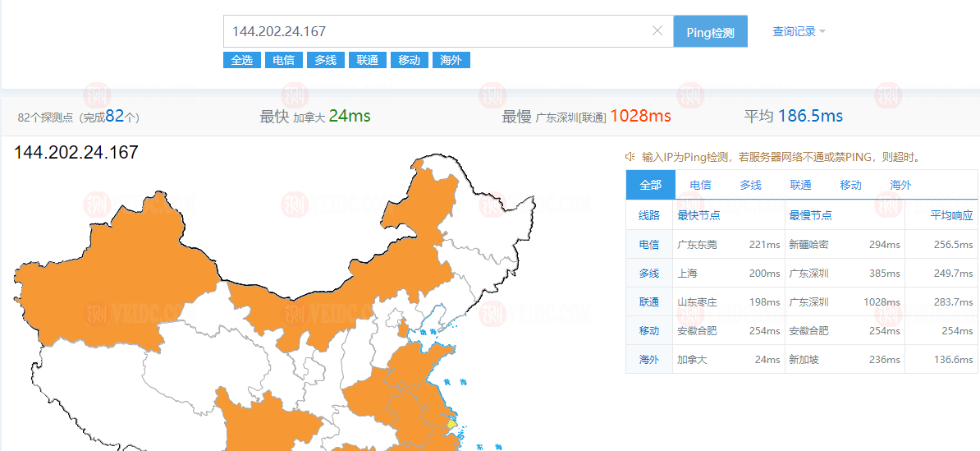Click the 广东东莞 fastest node cell
Viewport: 980px width, 451px height.
point(697,245)
